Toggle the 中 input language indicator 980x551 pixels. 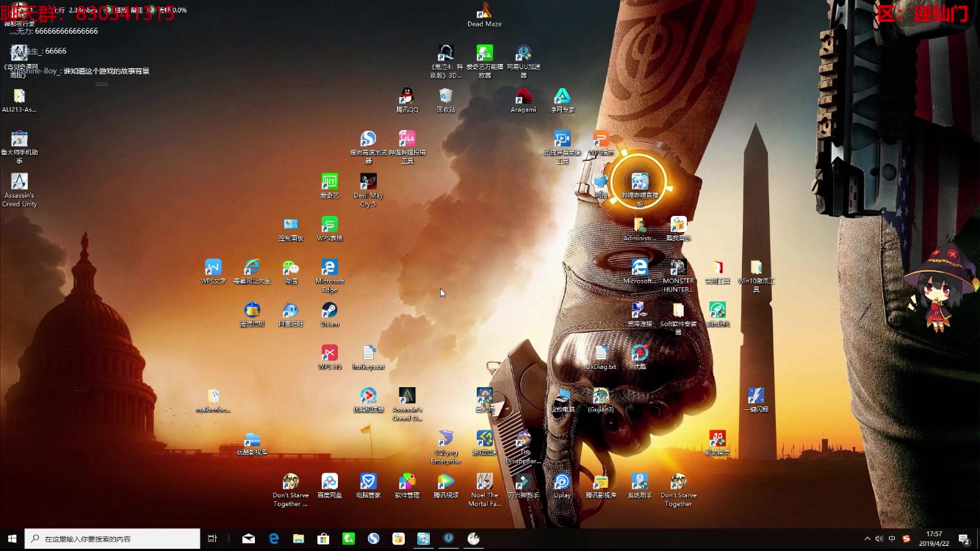892,539
